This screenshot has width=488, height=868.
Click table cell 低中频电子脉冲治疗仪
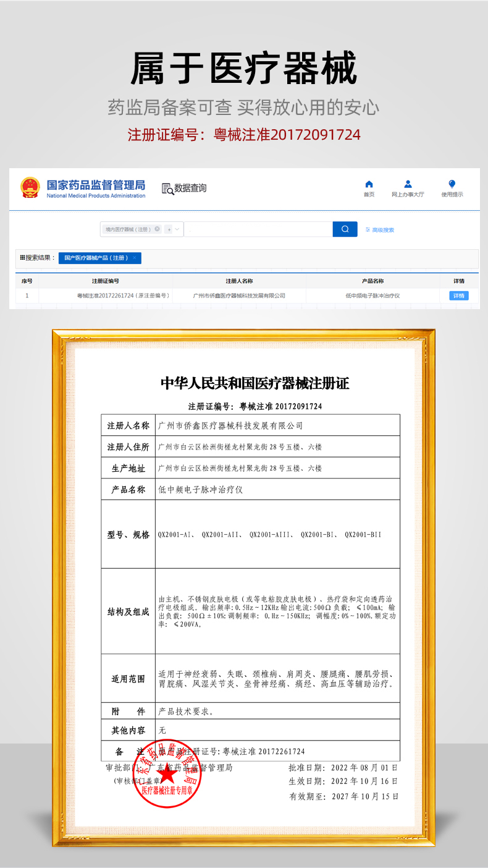click(x=372, y=296)
